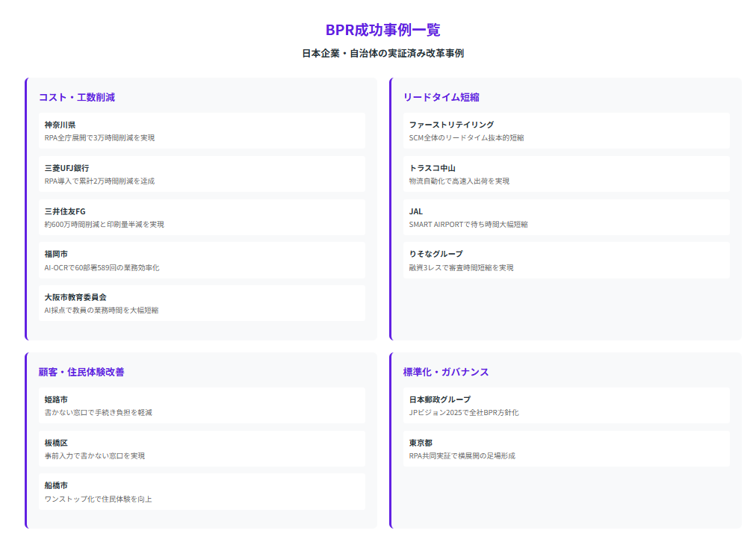Viewport: 756px width, 548px height.
Task: Click the トラスコ中山 case card
Action: coord(566,174)
